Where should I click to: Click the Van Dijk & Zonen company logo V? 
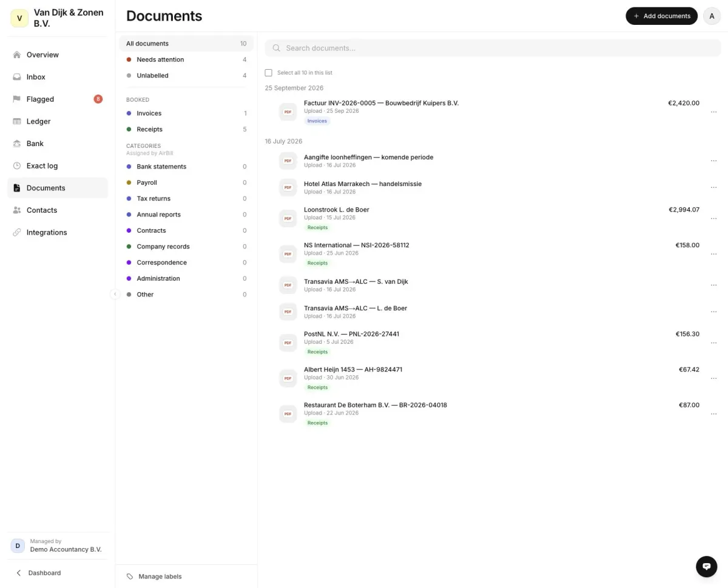coord(19,18)
